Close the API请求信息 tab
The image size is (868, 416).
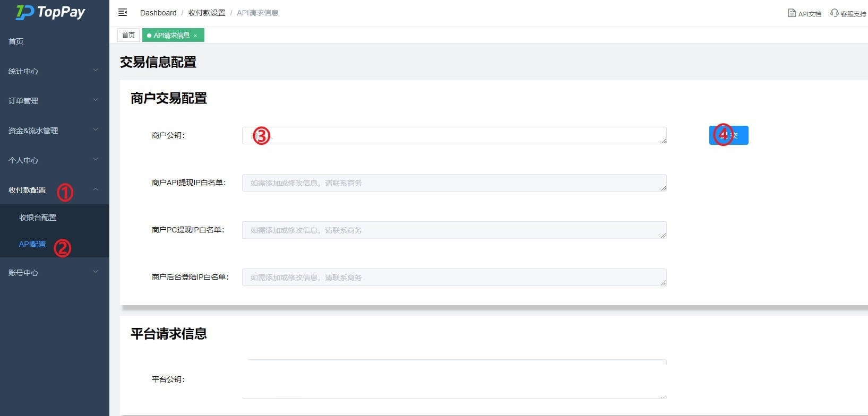coord(195,36)
